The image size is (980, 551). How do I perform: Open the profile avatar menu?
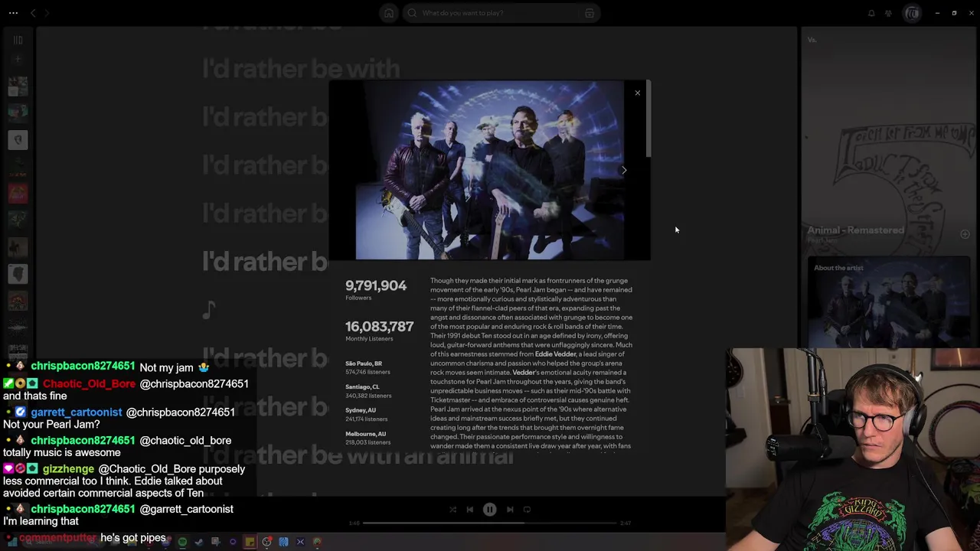(912, 13)
